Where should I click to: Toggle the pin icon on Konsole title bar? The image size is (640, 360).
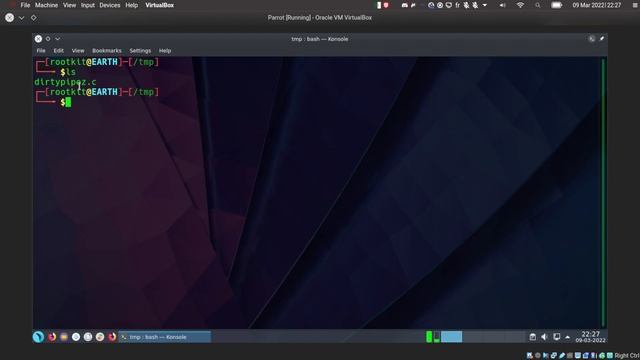pos(602,38)
